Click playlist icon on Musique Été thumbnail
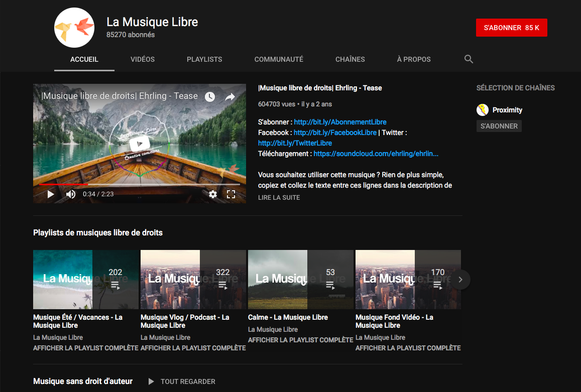The image size is (581, 392). click(115, 286)
